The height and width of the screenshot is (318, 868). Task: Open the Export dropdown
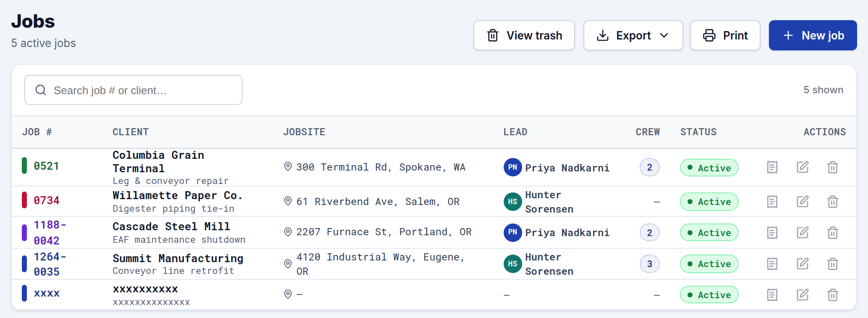[x=633, y=35]
